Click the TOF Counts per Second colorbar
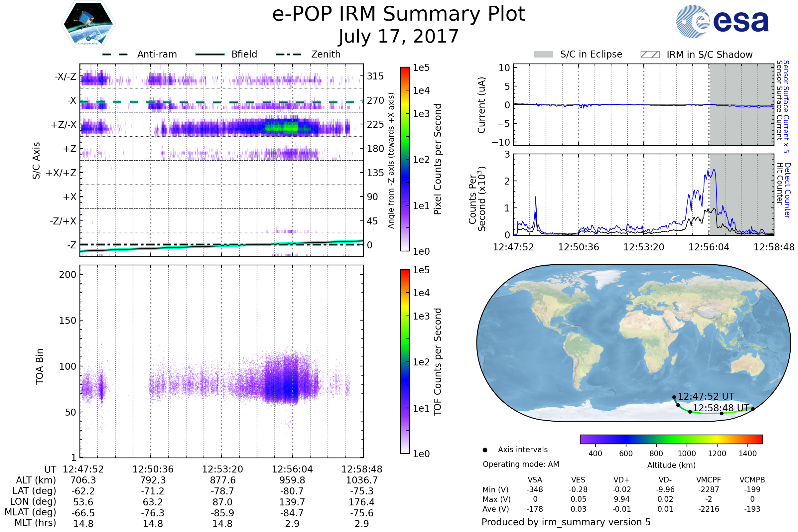Screen dimensions: 798x532 click(x=405, y=361)
